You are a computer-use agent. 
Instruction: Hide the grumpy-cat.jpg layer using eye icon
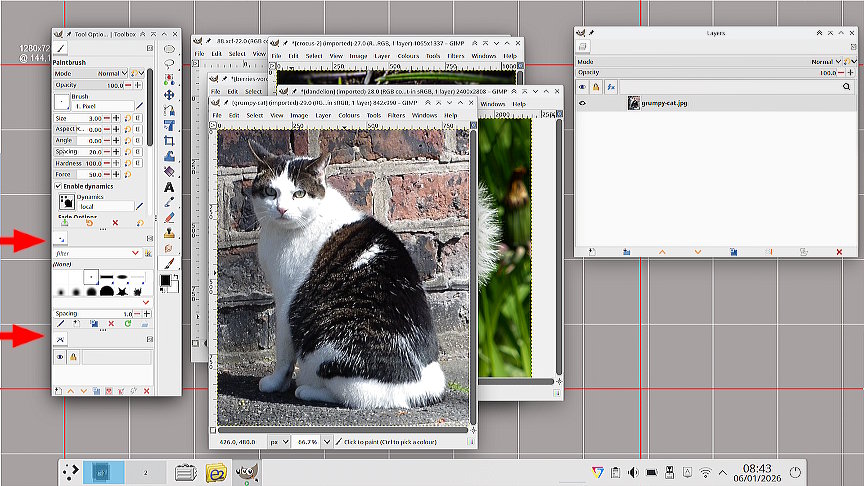(583, 102)
